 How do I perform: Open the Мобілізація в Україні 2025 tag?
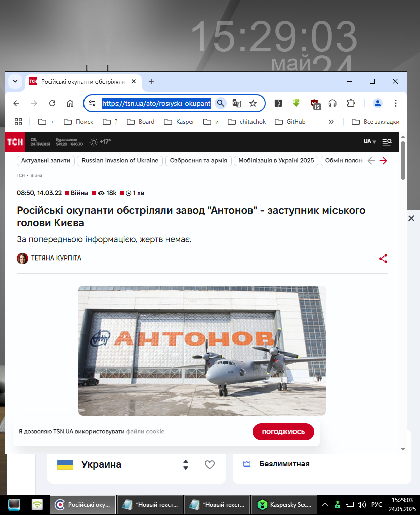(276, 161)
